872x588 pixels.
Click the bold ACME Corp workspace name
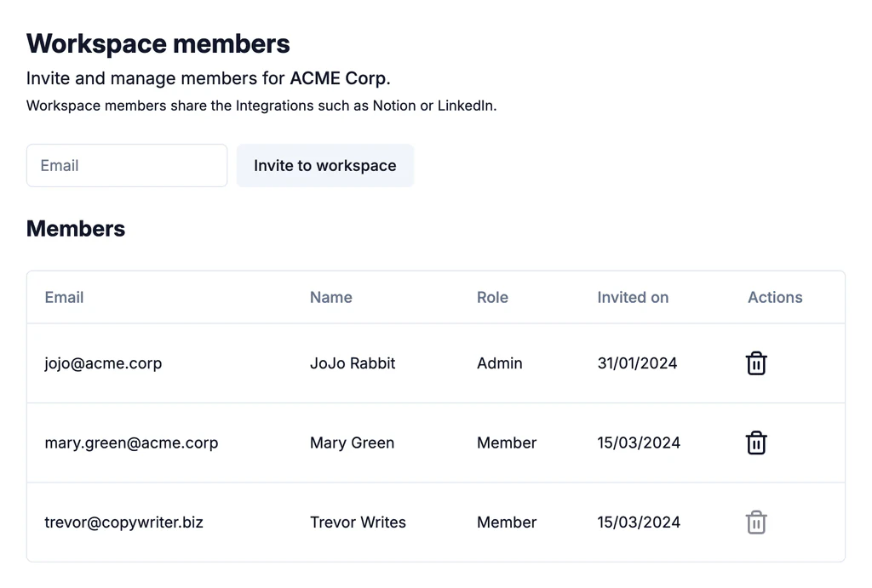pos(338,78)
